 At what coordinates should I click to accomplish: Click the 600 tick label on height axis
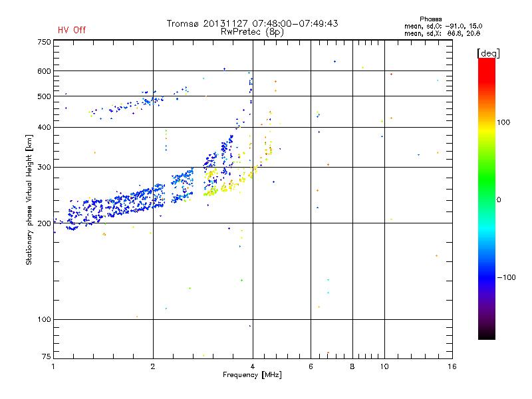[x=44, y=71]
